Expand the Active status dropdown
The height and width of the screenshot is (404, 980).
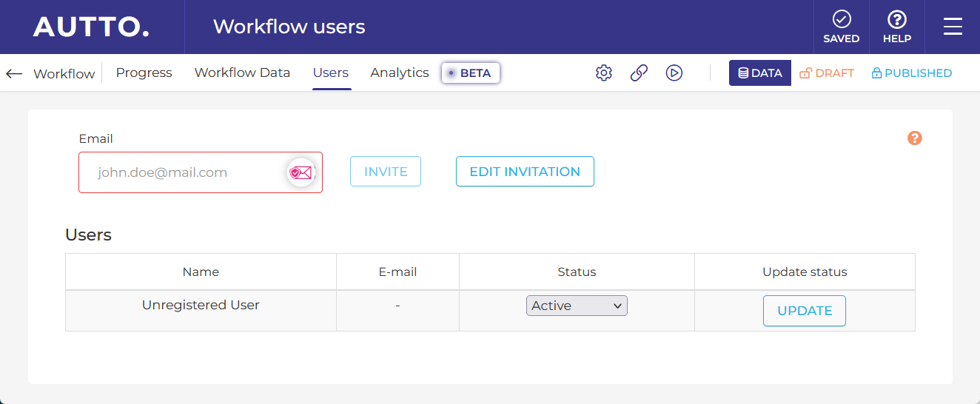(577, 306)
